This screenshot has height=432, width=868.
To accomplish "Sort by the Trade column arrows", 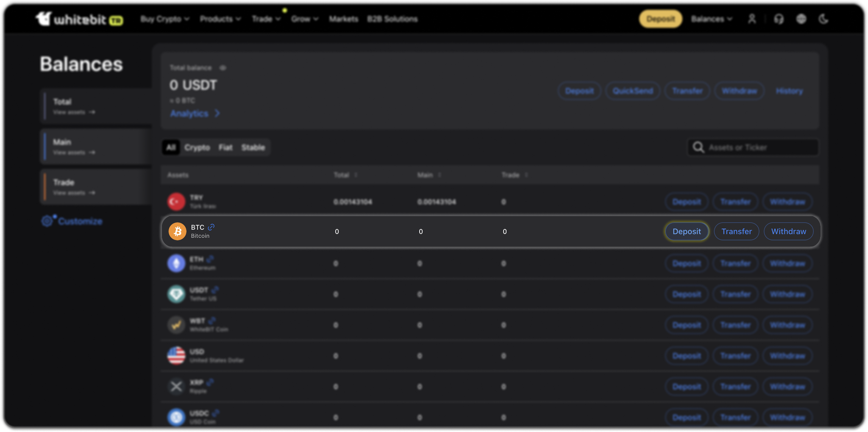I will pos(526,175).
